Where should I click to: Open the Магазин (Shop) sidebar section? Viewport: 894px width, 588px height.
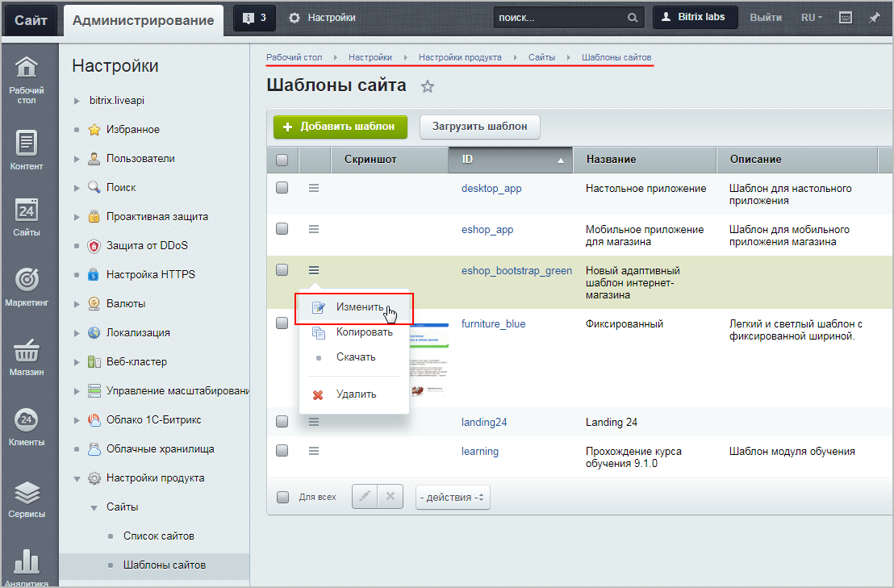pyautogui.click(x=27, y=357)
